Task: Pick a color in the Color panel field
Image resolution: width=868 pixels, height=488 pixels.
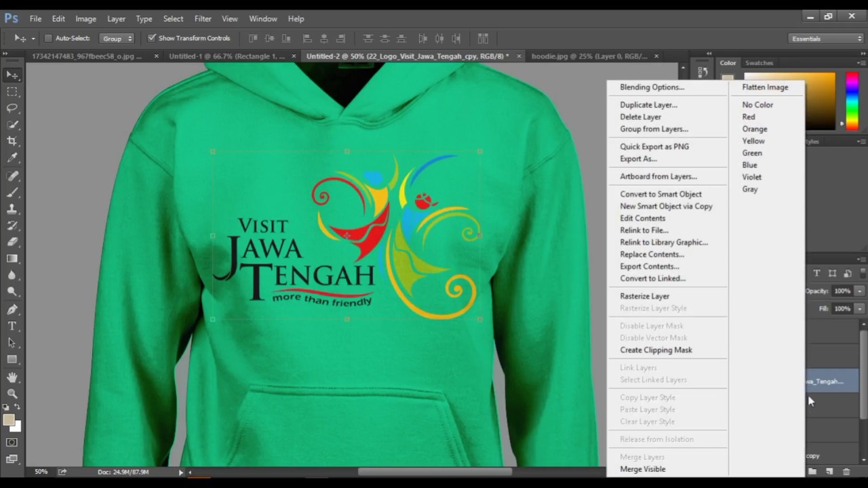Action: click(819, 102)
